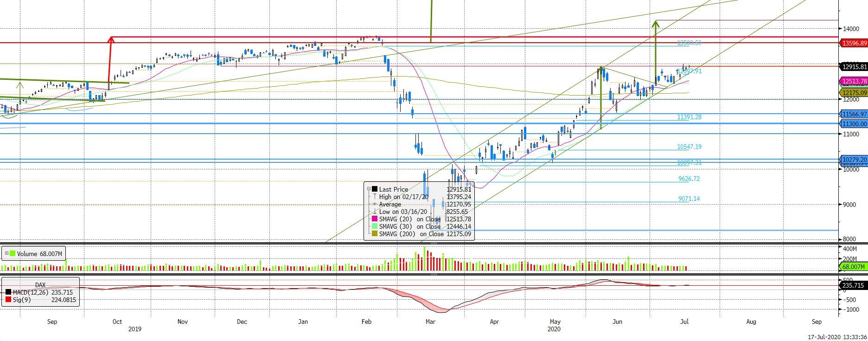Select the Low marker icon in legend
The height and width of the screenshot is (341, 868).
(x=375, y=212)
